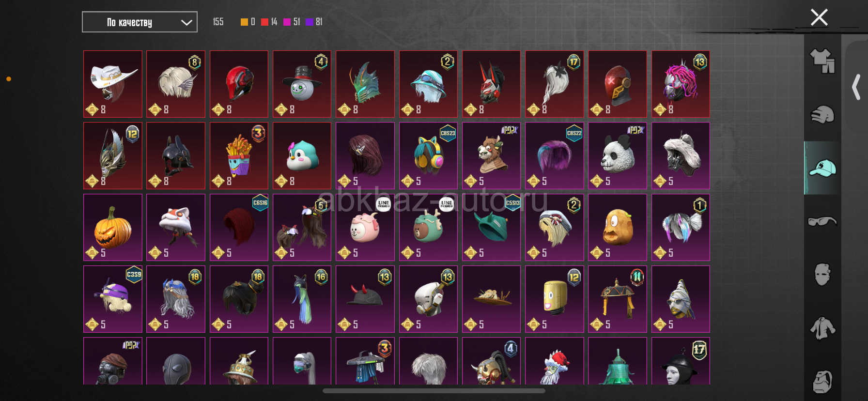Filter by purple quality swatch 81
This screenshot has width=868, height=401.
[314, 22]
